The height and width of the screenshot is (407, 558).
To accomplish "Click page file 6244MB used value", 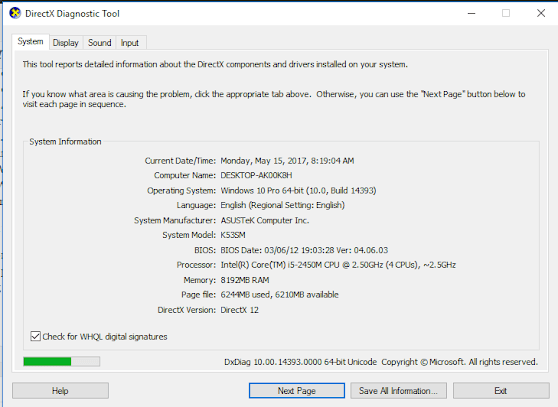I will coord(279,295).
